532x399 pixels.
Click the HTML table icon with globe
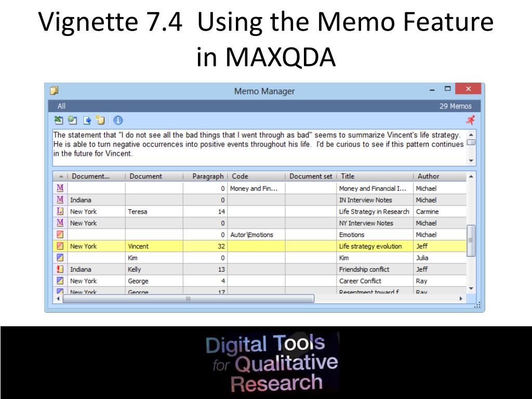coord(73,120)
